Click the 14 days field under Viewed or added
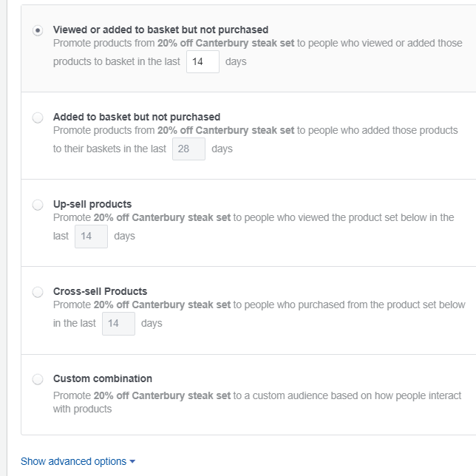 [203, 61]
